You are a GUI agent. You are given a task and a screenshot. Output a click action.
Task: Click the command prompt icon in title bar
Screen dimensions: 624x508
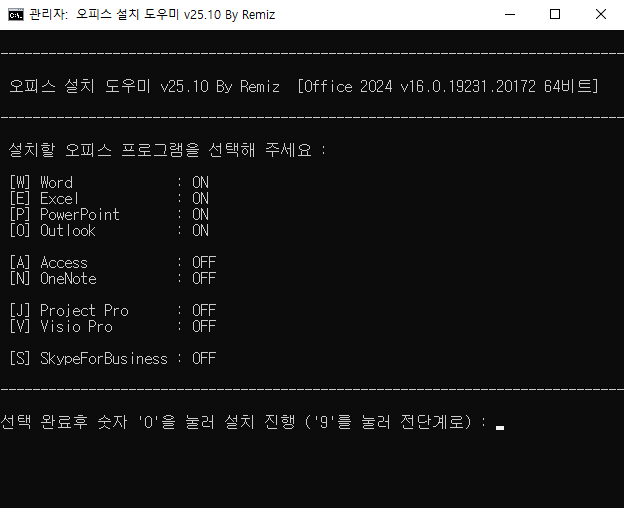tap(16, 15)
